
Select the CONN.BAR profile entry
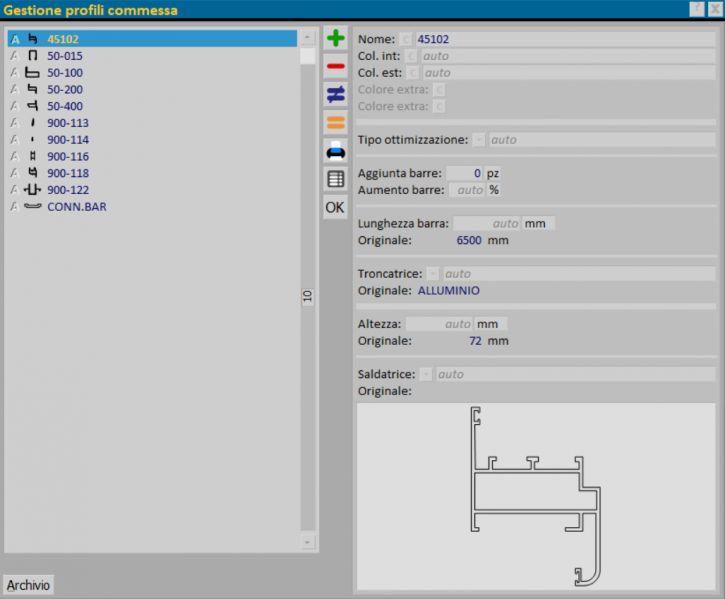click(76, 207)
